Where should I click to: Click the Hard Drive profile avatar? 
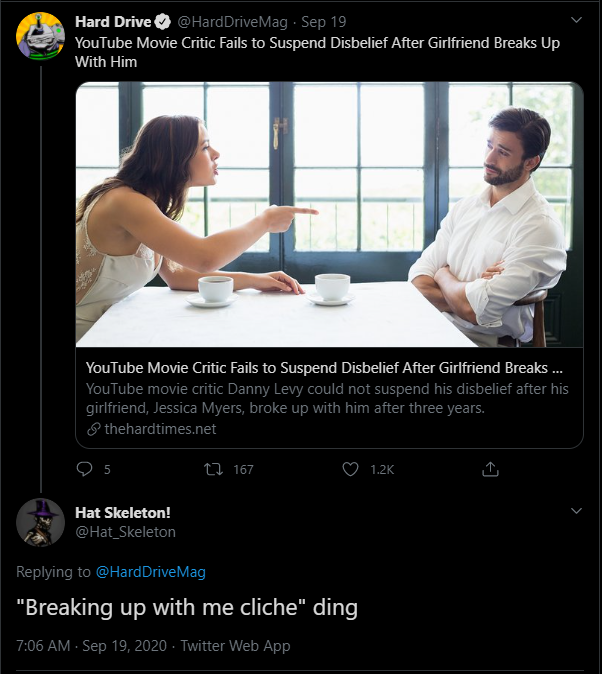point(42,37)
